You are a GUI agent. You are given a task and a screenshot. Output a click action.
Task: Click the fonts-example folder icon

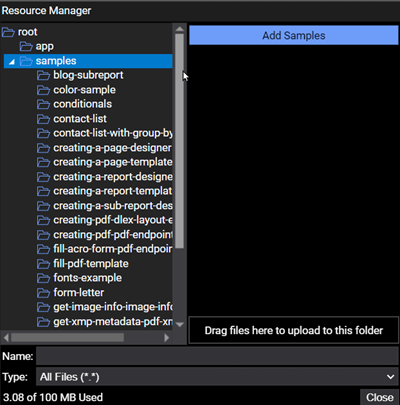tap(43, 278)
